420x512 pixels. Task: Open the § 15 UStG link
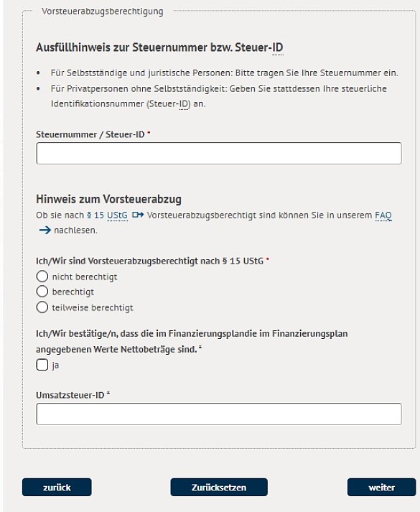(107, 215)
